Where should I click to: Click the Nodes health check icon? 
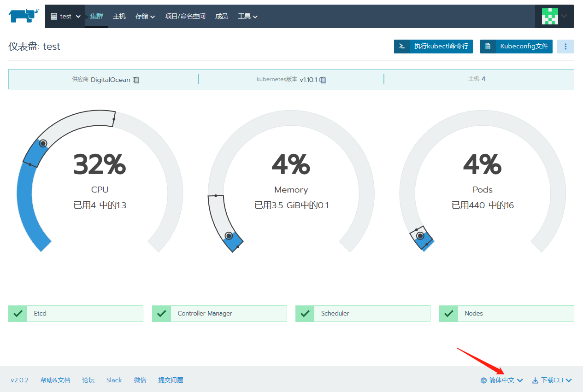448,314
